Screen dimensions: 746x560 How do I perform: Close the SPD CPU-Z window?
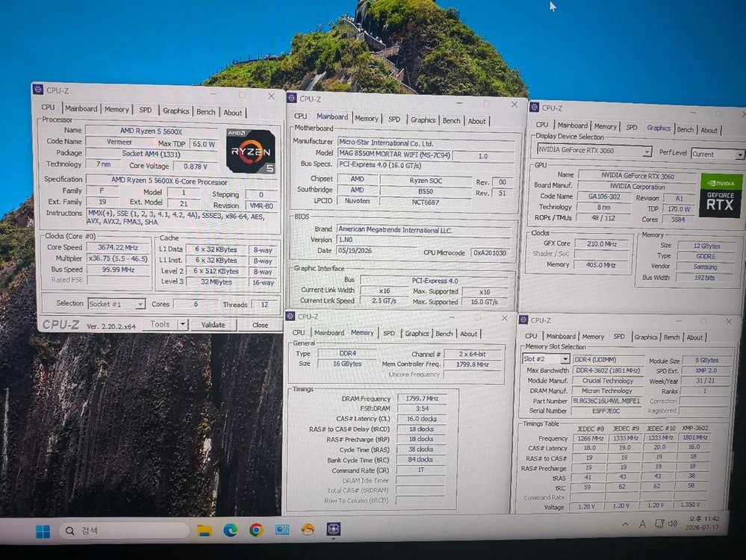728,322
